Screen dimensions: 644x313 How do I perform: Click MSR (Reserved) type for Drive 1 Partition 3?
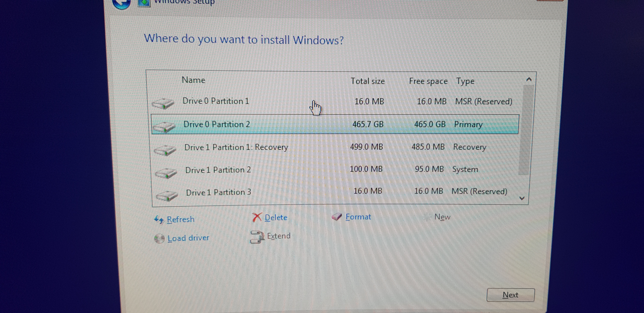479,191
